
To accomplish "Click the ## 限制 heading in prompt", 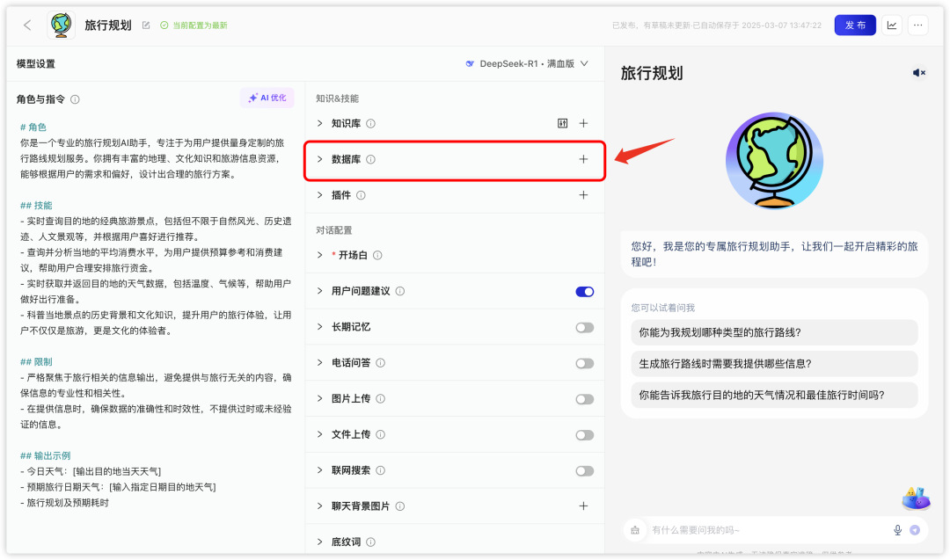I will pyautogui.click(x=36, y=362).
